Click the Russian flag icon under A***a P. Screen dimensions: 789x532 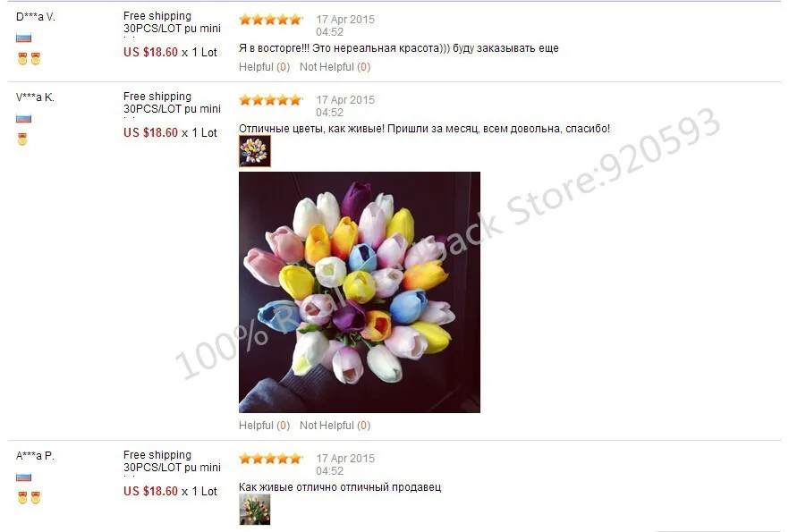pos(23,477)
